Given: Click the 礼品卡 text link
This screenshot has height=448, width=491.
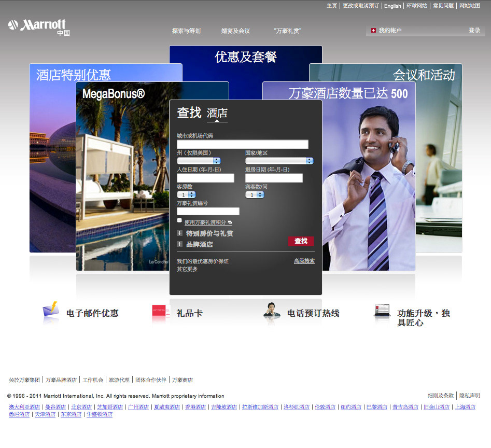Looking at the screenshot, I should (189, 313).
